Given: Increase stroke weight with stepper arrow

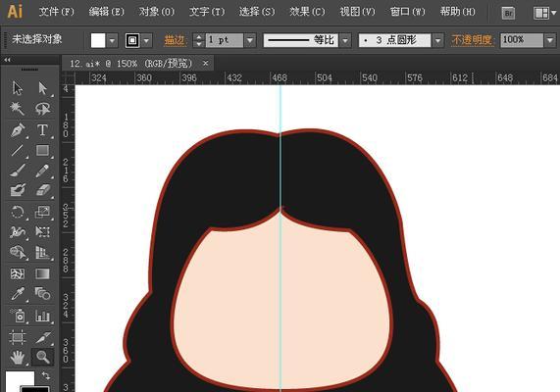Looking at the screenshot, I should [x=198, y=36].
